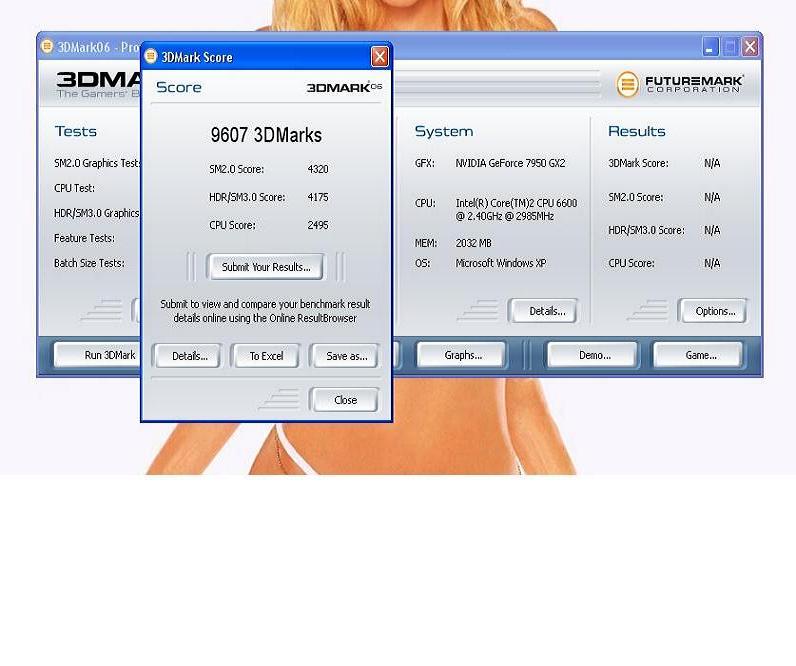Screen dimensions: 796x666
Task: Click SM2.0 Score value 4320
Action: (318, 169)
